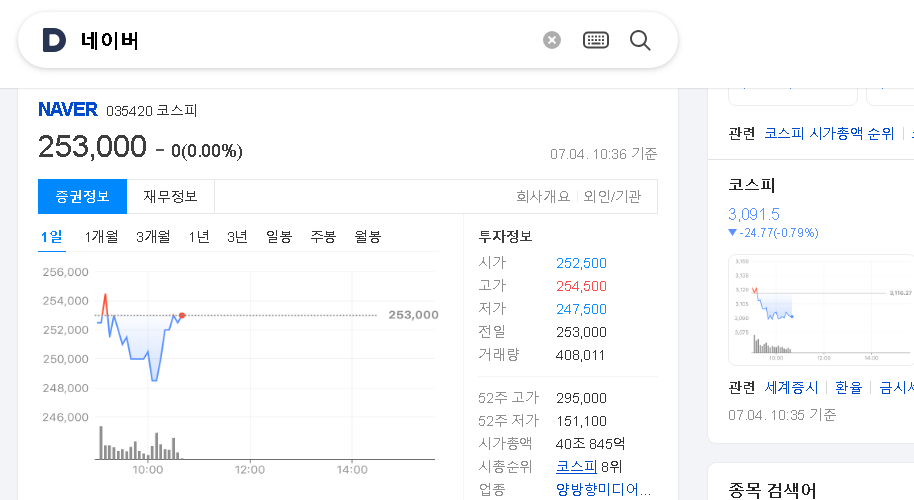
Task: Select the 1개월 chart period
Action: (x=101, y=237)
